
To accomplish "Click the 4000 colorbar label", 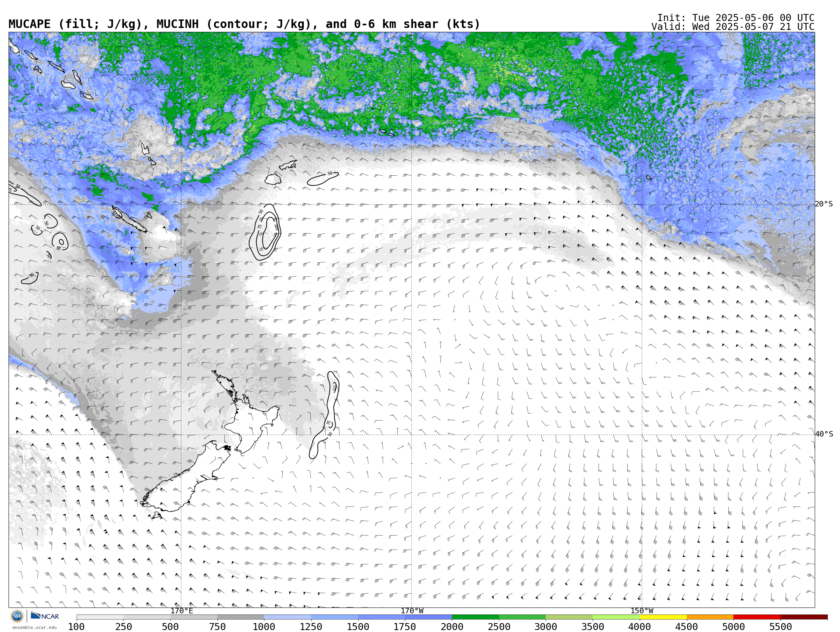I will click(640, 627).
